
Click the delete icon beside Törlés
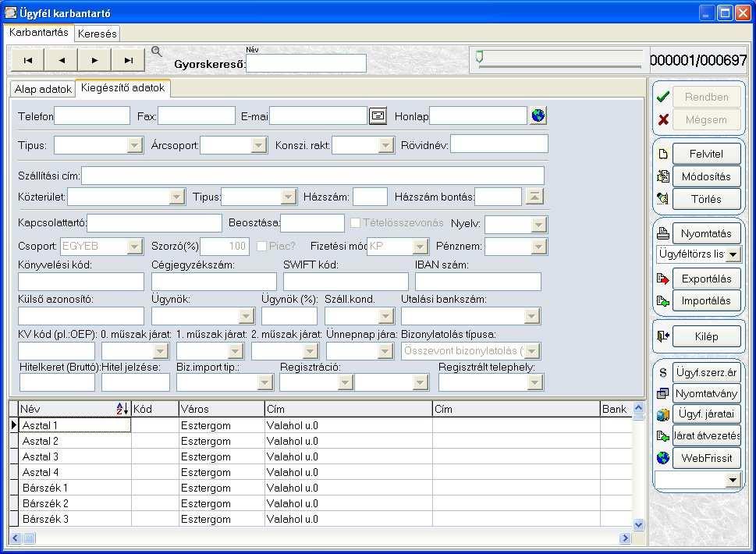(x=663, y=199)
